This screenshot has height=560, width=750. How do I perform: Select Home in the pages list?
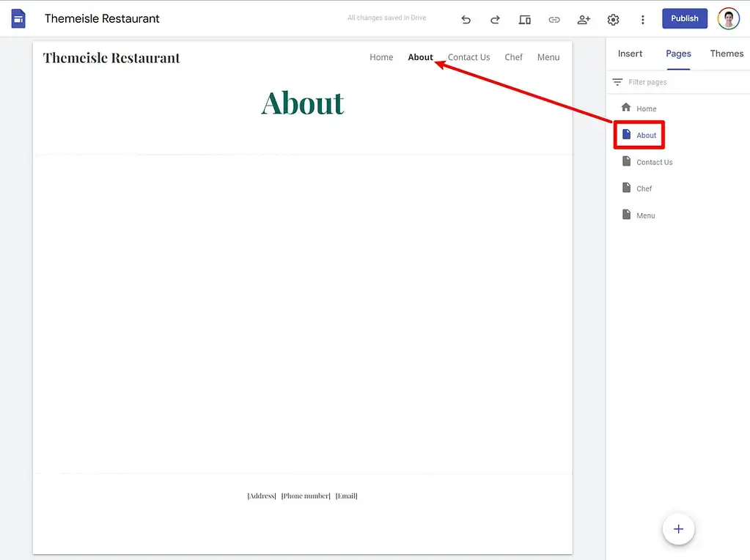click(646, 109)
